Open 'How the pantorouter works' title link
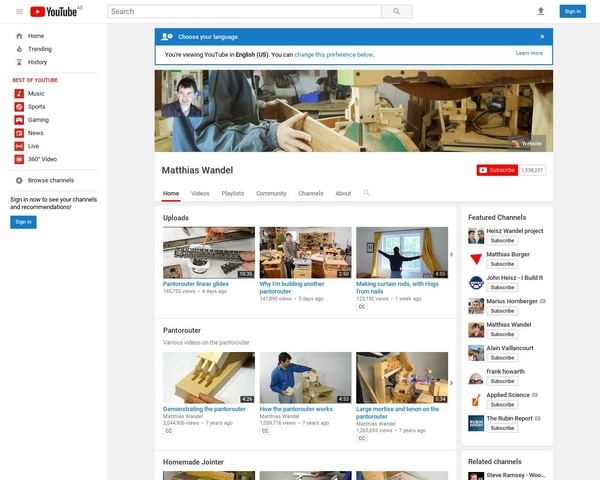 tap(296, 409)
